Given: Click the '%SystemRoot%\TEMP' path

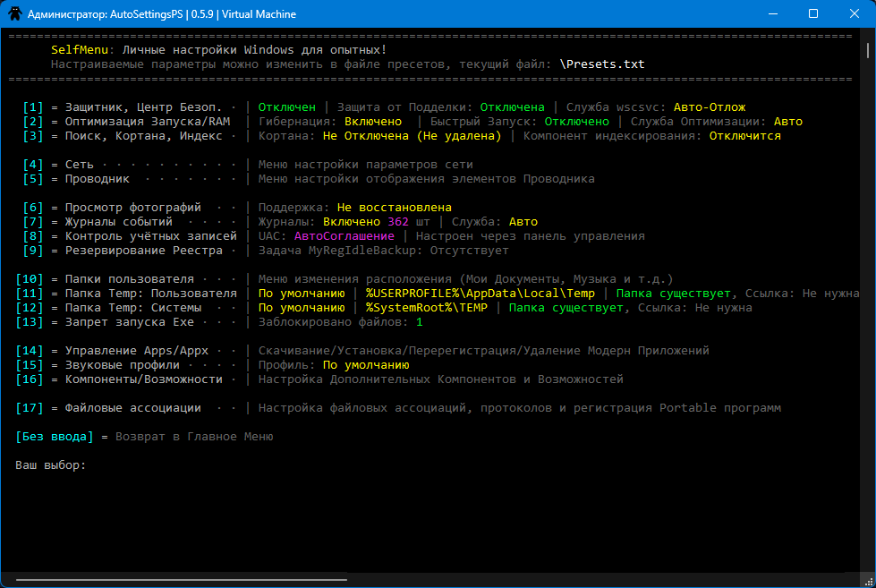Looking at the screenshot, I should click(426, 307).
